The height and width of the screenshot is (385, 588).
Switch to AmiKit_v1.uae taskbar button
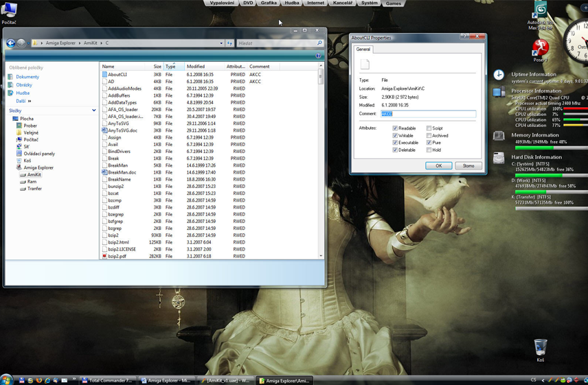click(225, 380)
